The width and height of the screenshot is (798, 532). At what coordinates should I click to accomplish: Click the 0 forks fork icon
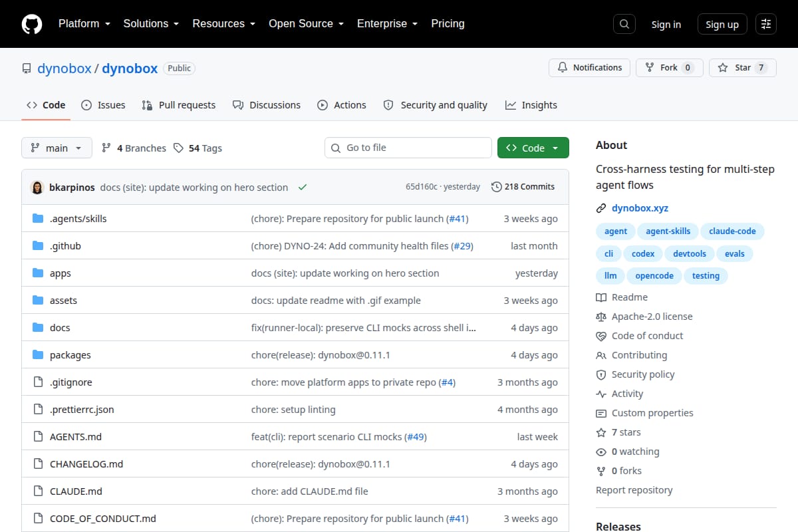click(601, 471)
